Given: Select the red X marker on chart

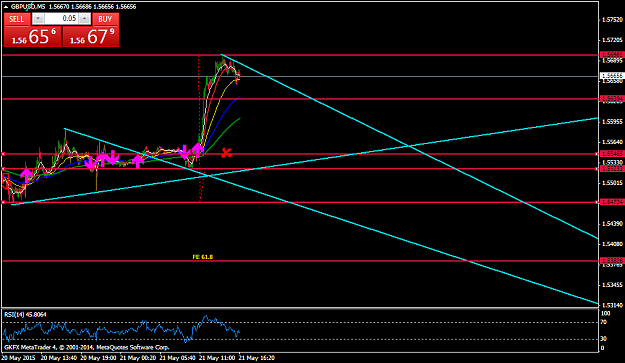Looking at the screenshot, I should (x=226, y=152).
